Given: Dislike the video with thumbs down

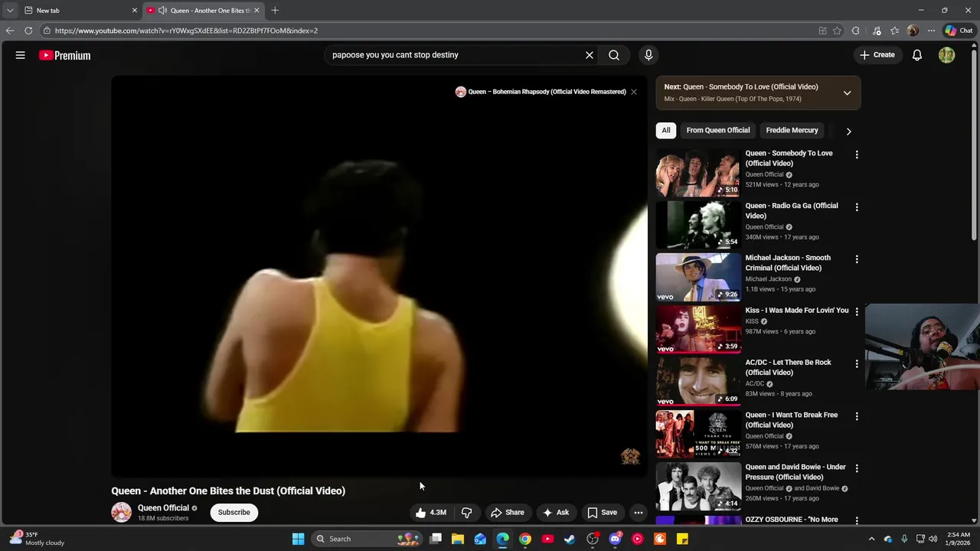Looking at the screenshot, I should pyautogui.click(x=466, y=513).
